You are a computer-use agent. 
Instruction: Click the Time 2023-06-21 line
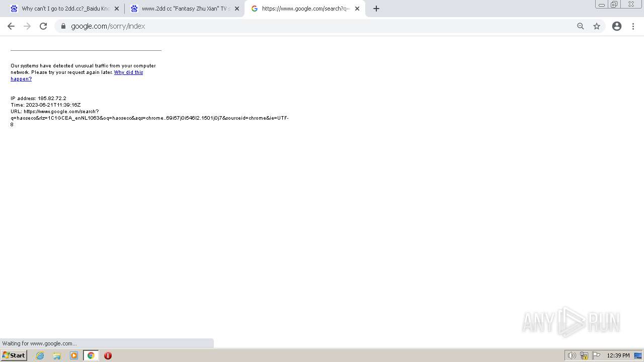46,105
